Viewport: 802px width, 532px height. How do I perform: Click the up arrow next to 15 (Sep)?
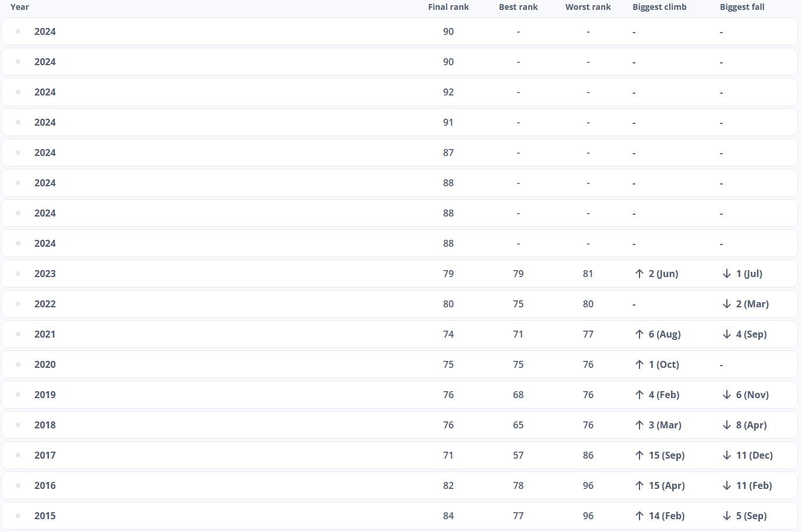(x=640, y=455)
